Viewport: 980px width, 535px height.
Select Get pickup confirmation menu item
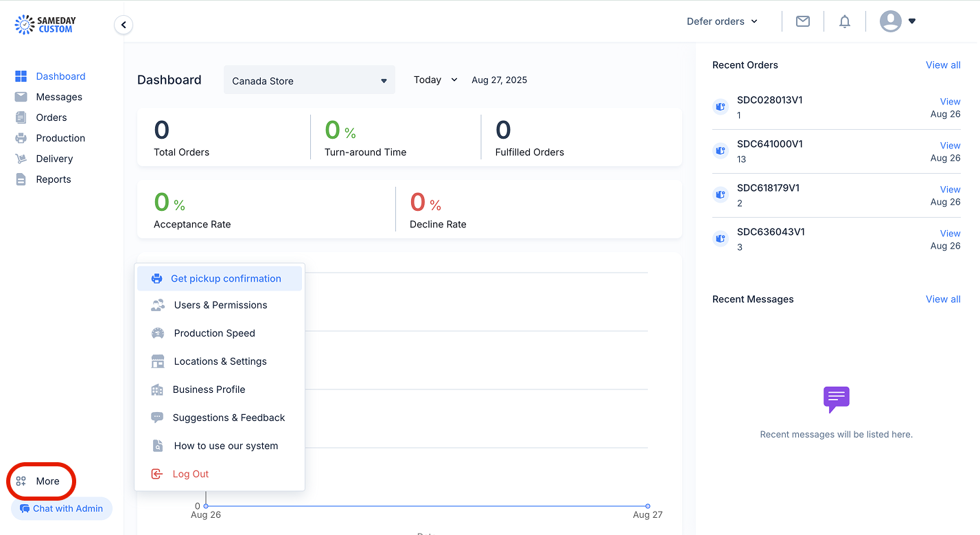tap(220, 278)
